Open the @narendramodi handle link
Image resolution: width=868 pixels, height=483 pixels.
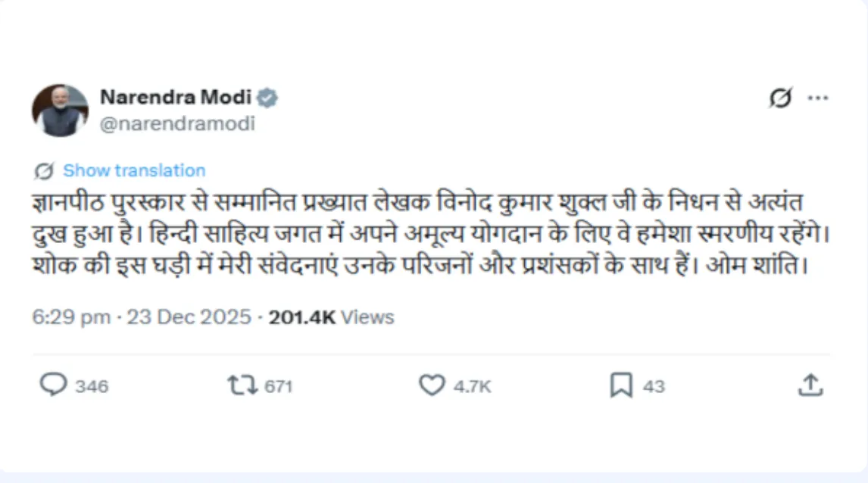click(x=177, y=123)
